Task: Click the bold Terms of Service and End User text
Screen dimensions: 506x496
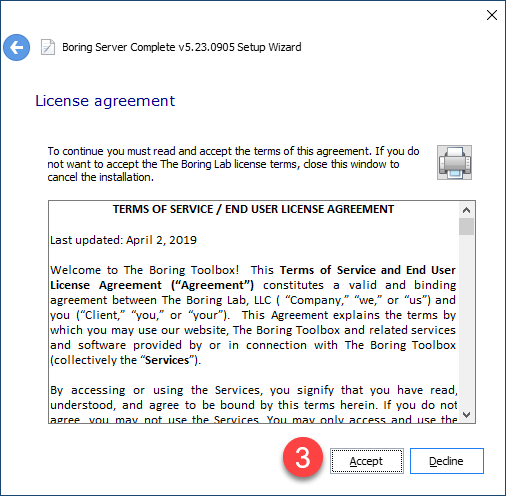Action: [x=368, y=270]
